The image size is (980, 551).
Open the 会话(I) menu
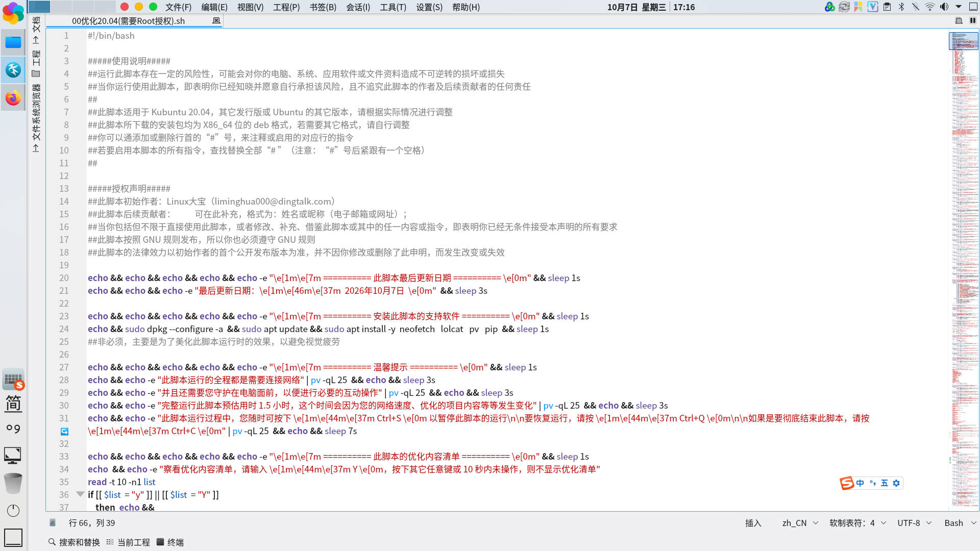358,7
